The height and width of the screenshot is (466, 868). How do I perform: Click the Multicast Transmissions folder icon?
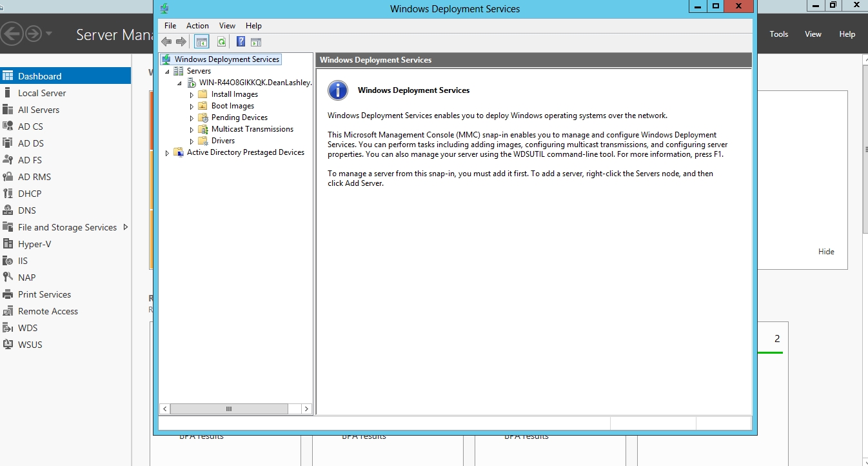click(203, 129)
